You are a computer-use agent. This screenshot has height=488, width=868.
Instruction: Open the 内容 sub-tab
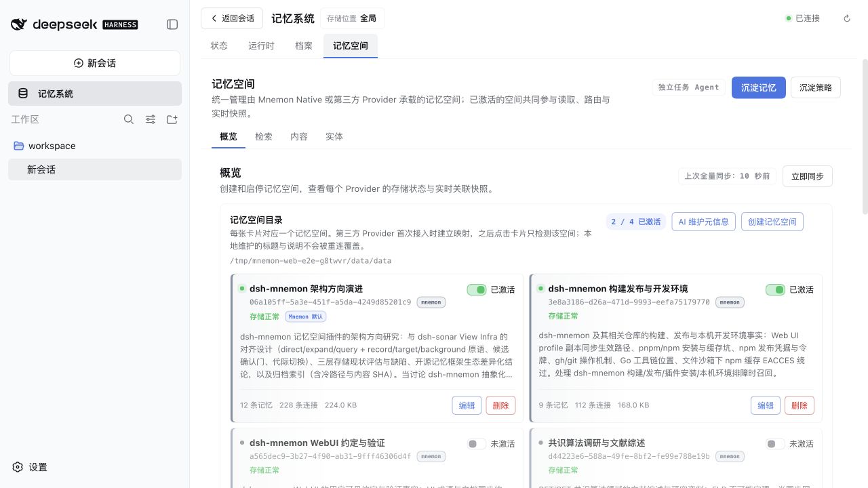tap(299, 136)
